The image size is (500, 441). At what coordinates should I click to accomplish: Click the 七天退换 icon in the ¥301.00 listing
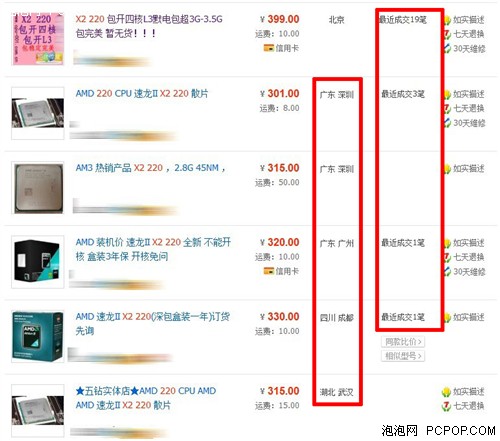[x=447, y=108]
